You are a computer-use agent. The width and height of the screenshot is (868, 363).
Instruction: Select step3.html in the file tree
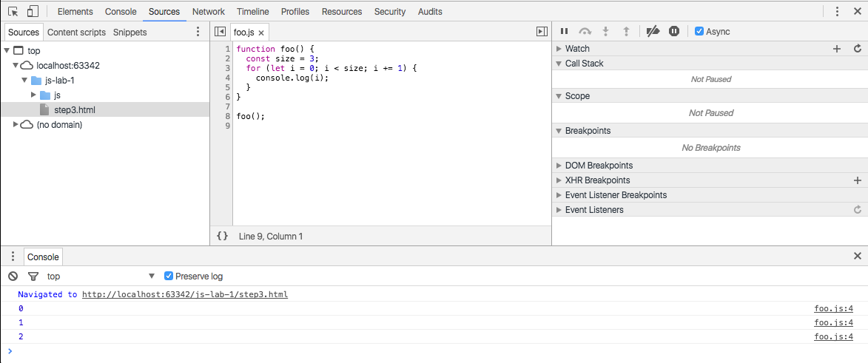click(74, 110)
